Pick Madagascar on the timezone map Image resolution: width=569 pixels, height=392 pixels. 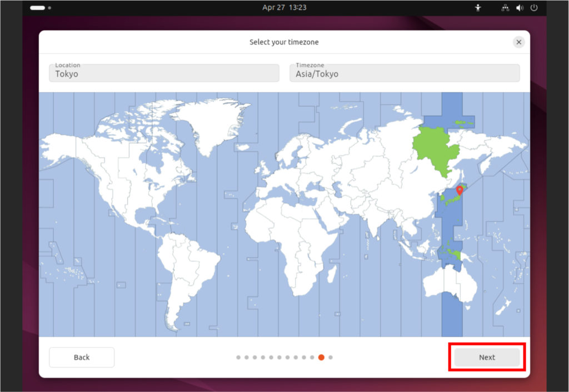(332, 274)
